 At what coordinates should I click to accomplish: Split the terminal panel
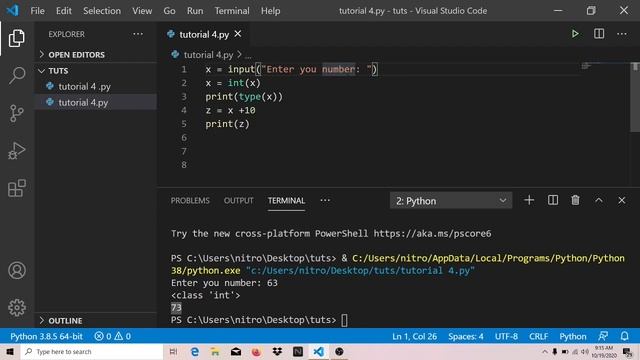click(x=553, y=200)
